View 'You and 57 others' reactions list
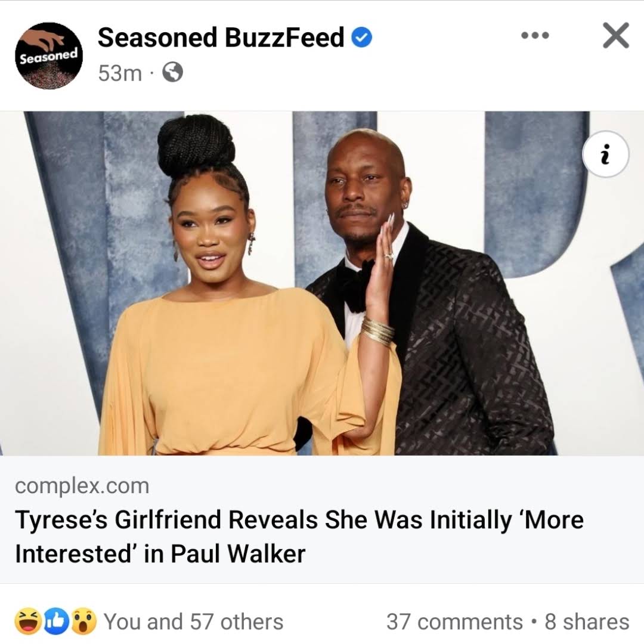644x644 pixels. point(193,621)
